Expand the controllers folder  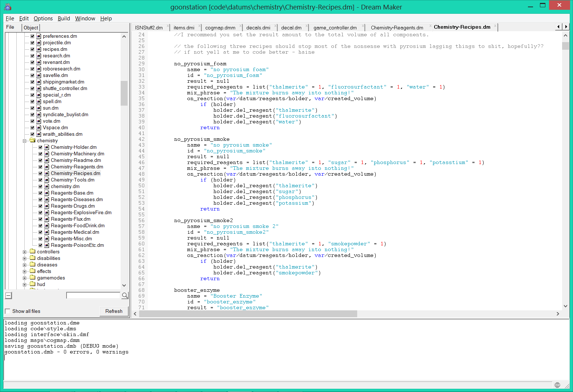pyautogui.click(x=25, y=252)
